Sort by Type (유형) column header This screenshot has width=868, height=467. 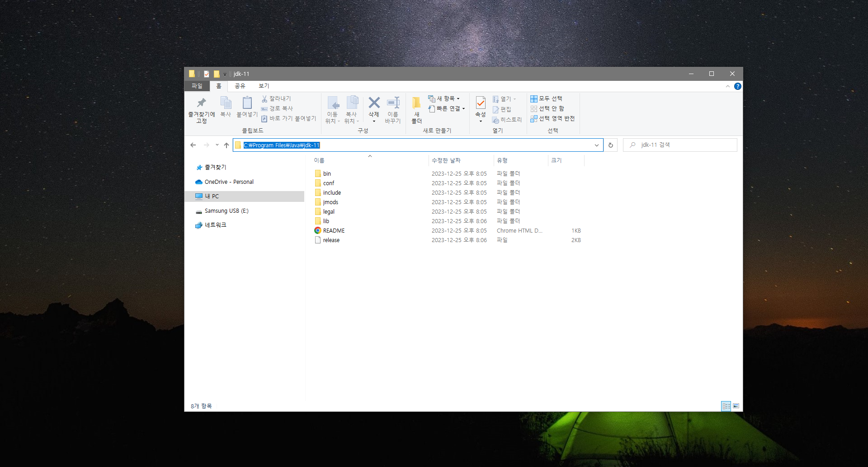pyautogui.click(x=521, y=160)
